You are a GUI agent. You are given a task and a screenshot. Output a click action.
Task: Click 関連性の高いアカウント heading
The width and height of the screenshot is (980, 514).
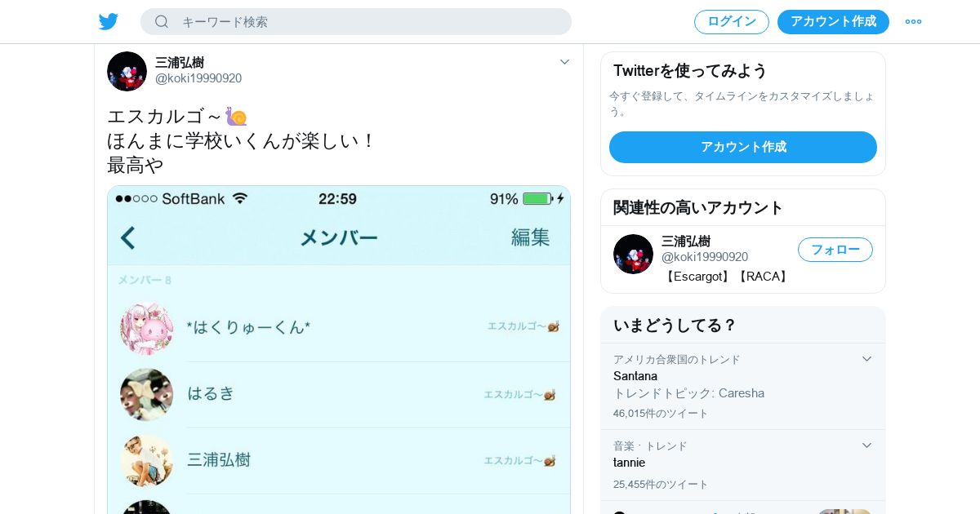click(x=698, y=207)
